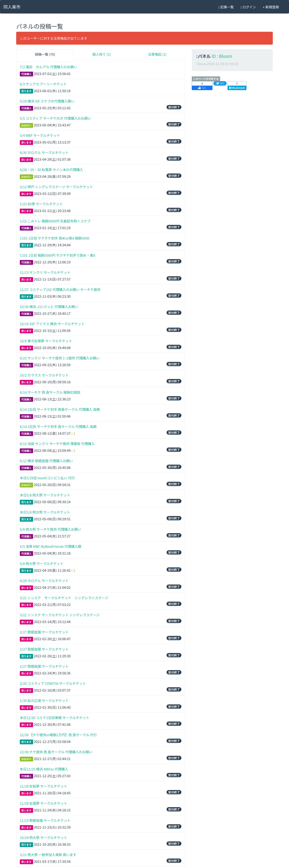Click the 代理購入 tag on the 5/28 横浜 ISF post
The width and height of the screenshot is (289, 868).
pyautogui.click(x=26, y=108)
